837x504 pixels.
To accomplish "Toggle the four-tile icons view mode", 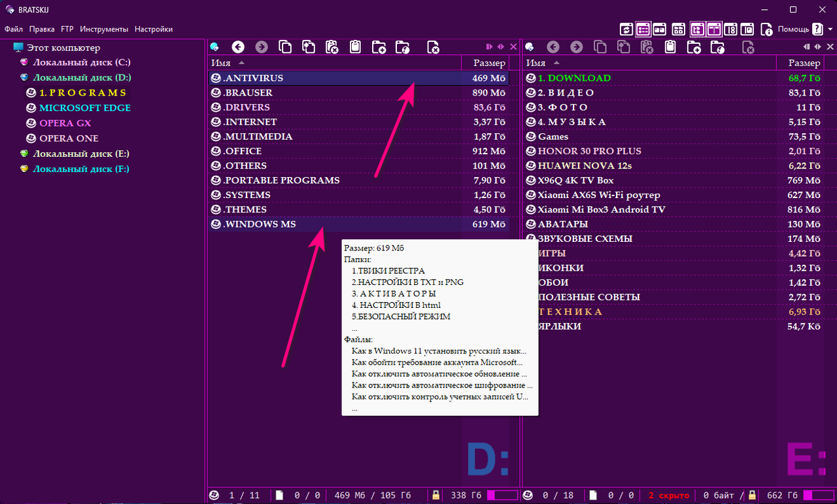I will point(679,29).
